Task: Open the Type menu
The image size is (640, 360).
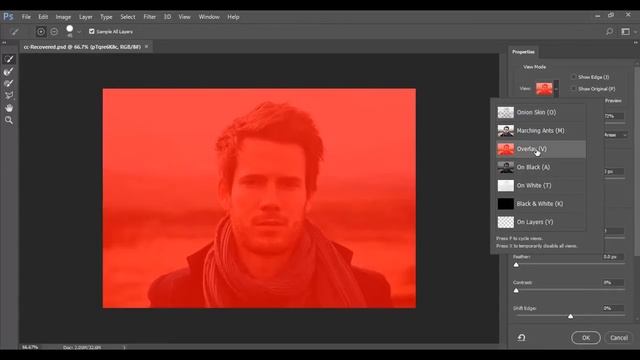Action: pos(106,17)
